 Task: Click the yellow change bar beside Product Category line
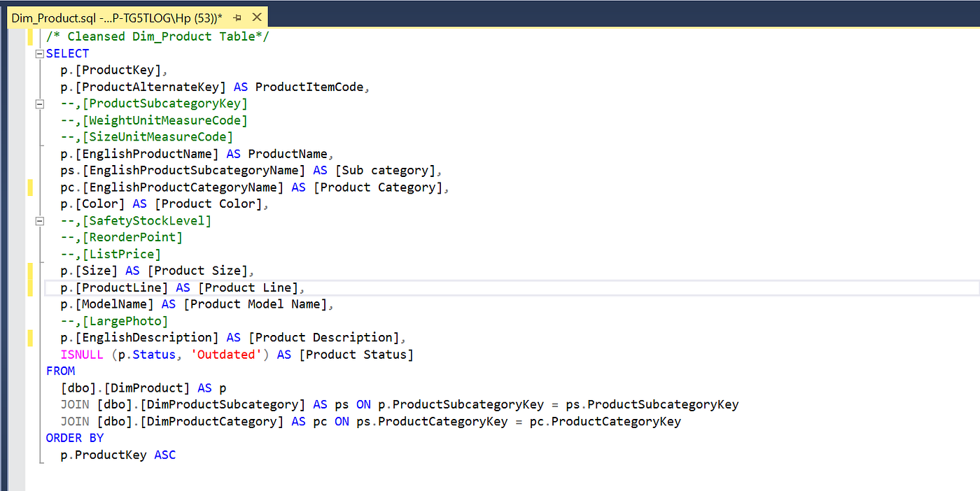pyautogui.click(x=29, y=187)
